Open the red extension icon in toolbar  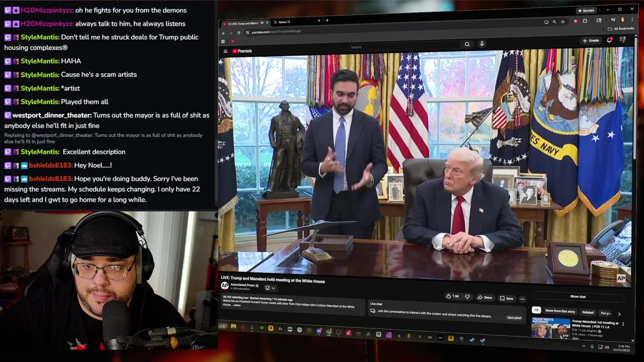click(576, 22)
